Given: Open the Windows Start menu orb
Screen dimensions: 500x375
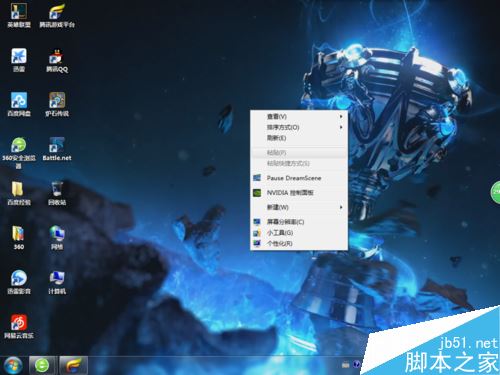Looking at the screenshot, I should [x=13, y=365].
